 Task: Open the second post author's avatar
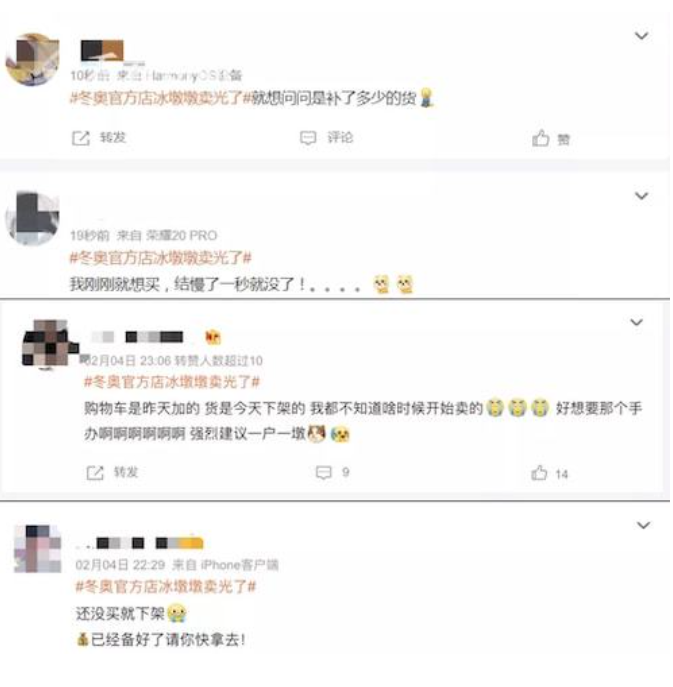(32, 218)
